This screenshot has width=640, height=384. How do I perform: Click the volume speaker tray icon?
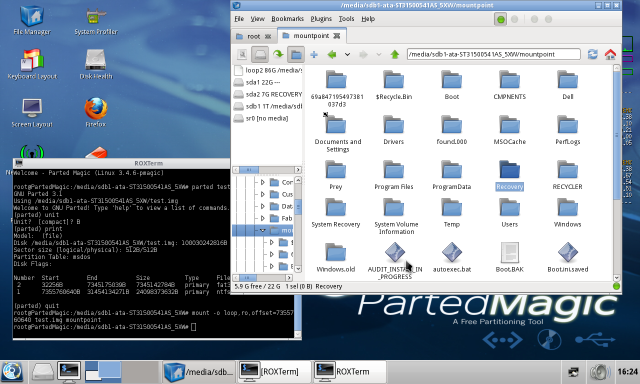coord(599,372)
